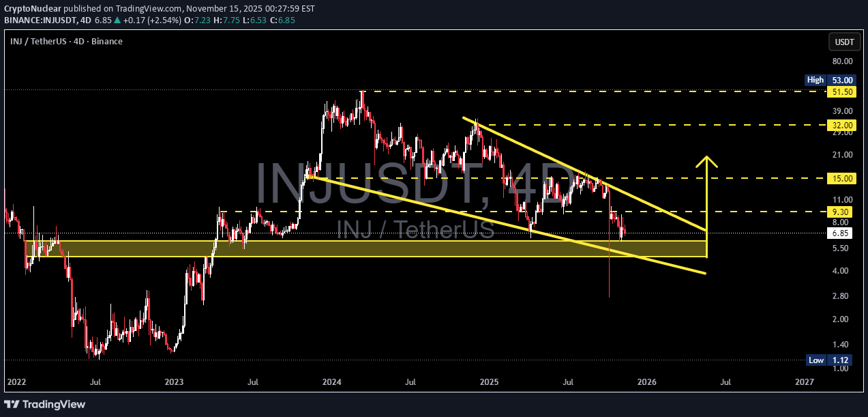
Task: Click the Jul label between 2026 and 2027
Action: click(725, 383)
